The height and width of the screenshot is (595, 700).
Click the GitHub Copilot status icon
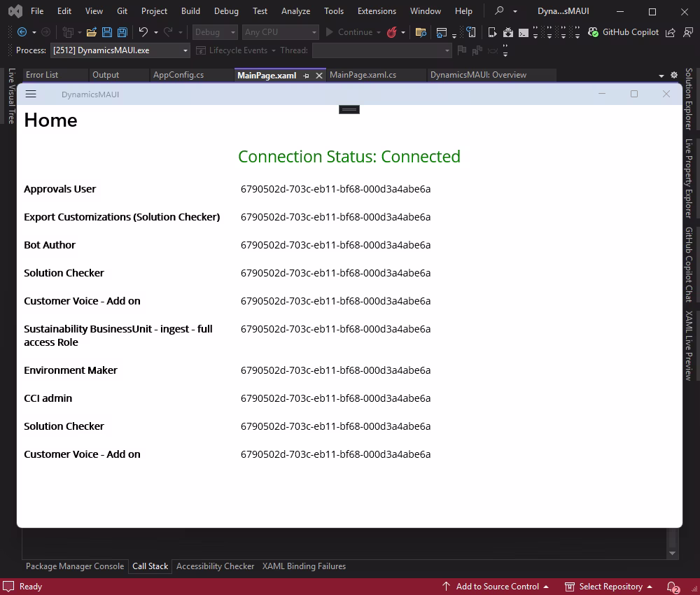click(x=594, y=32)
